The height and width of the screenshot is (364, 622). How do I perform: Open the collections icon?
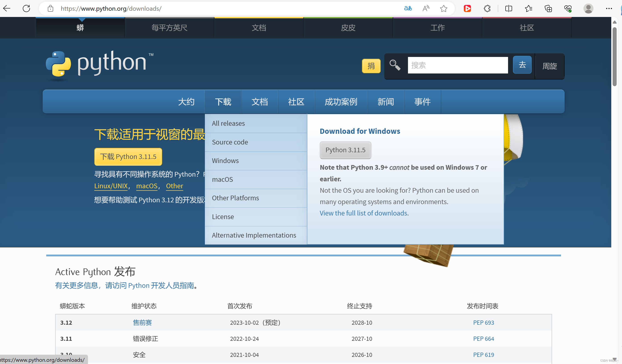(548, 8)
